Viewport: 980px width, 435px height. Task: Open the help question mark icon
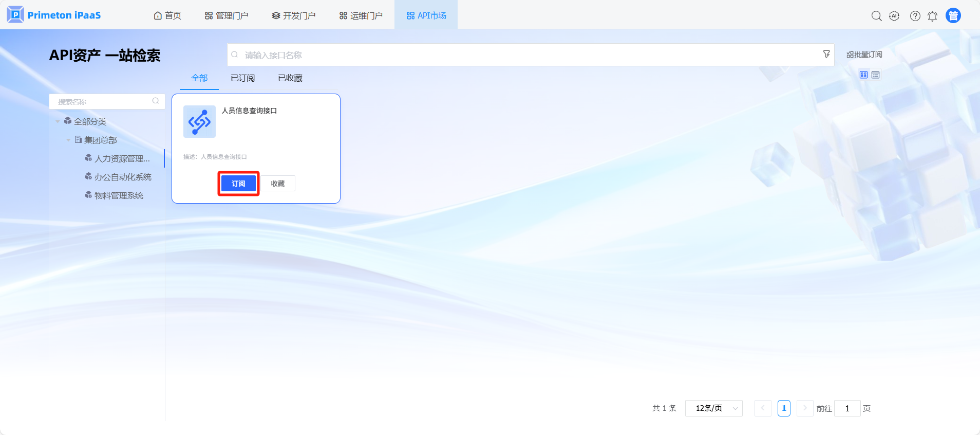pyautogui.click(x=915, y=16)
